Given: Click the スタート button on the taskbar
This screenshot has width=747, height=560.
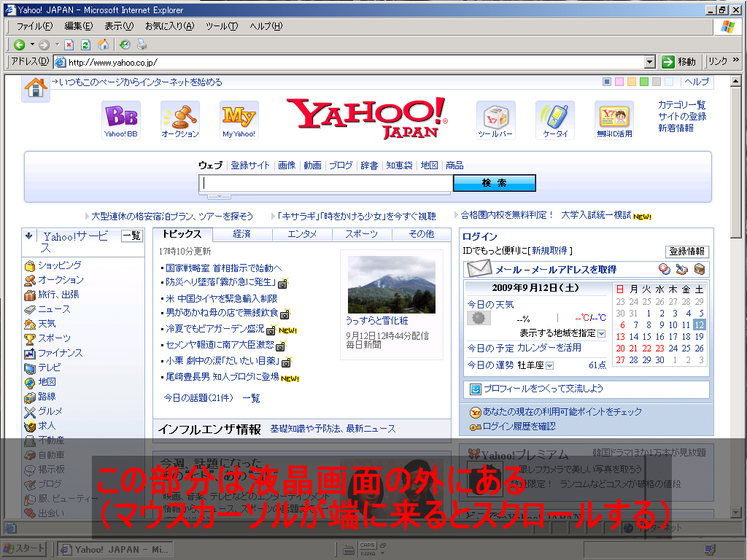Looking at the screenshot, I should click(24, 548).
